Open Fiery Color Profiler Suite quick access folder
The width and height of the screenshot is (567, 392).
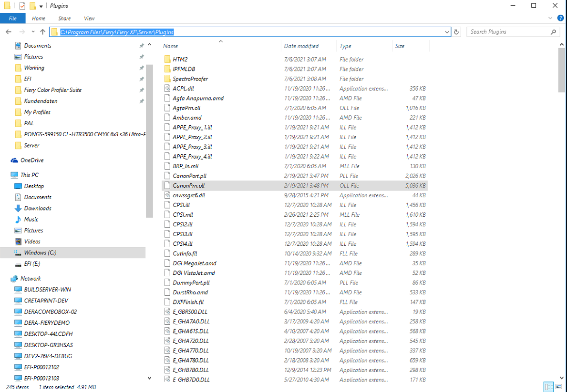(x=53, y=90)
